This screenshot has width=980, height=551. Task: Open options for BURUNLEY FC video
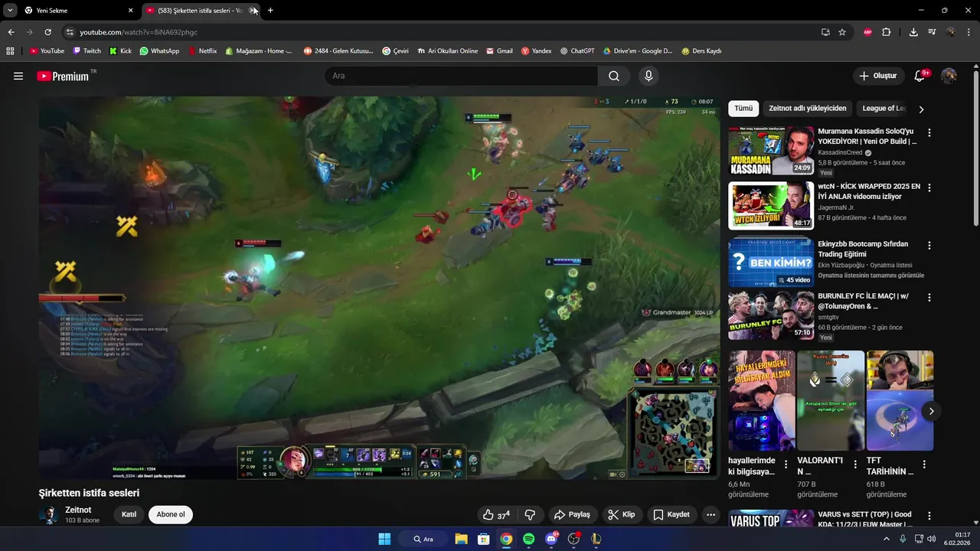coord(929,298)
